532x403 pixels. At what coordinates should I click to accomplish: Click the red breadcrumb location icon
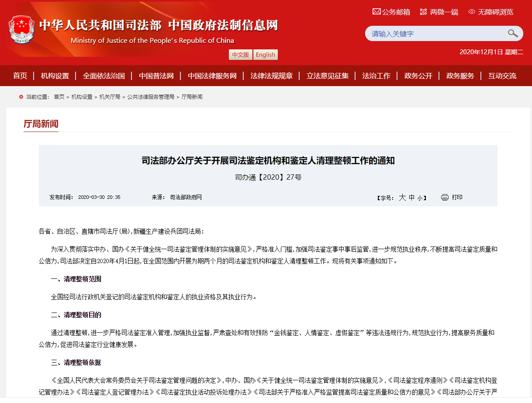(21, 97)
